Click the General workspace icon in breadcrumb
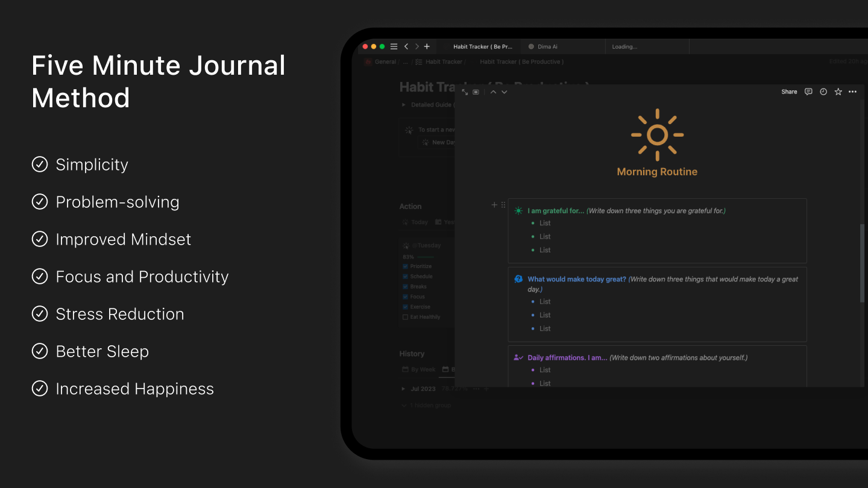868x488 pixels. coord(368,61)
